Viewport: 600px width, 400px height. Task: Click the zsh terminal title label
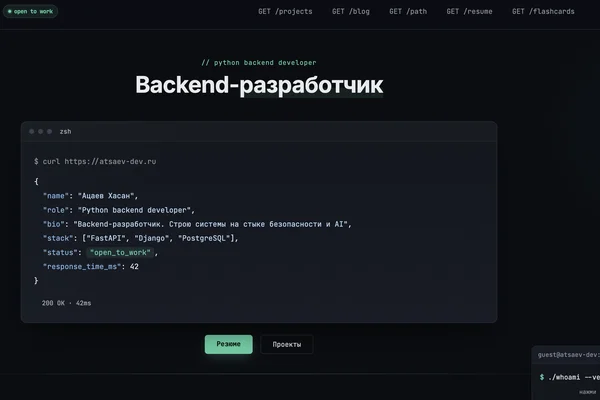[x=65, y=132]
